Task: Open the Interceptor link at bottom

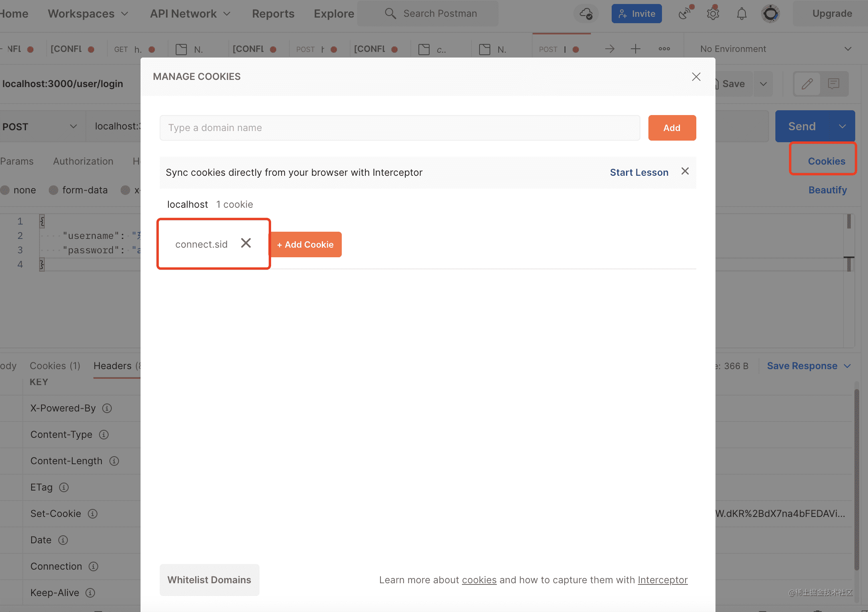Action: (x=662, y=580)
